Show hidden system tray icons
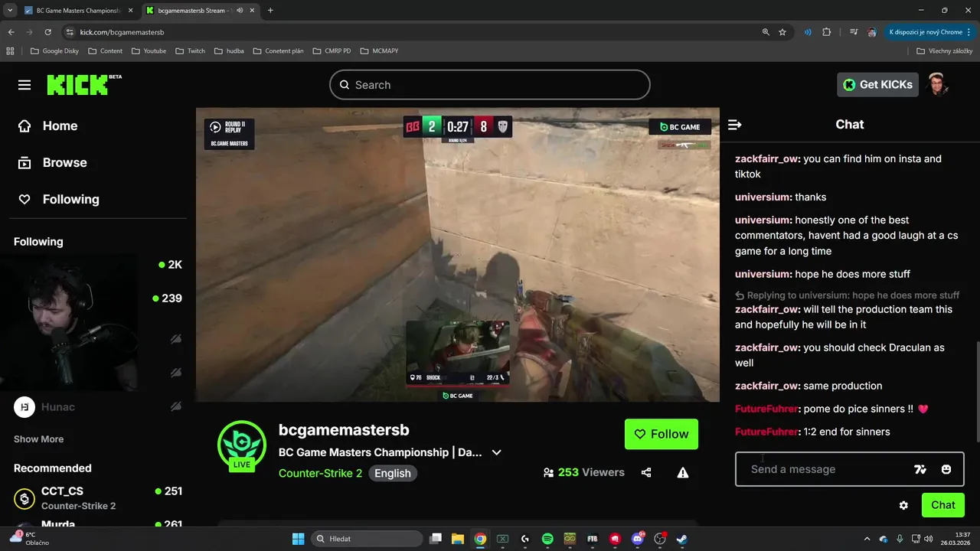 coord(867,539)
